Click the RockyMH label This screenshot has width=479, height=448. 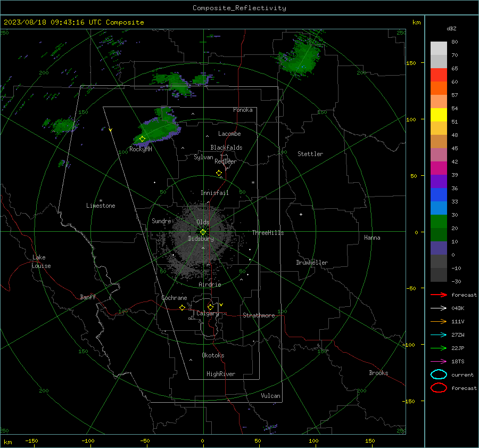(x=141, y=149)
